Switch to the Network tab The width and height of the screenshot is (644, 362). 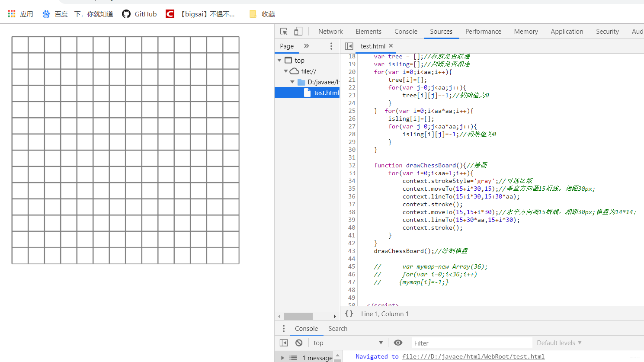click(330, 32)
